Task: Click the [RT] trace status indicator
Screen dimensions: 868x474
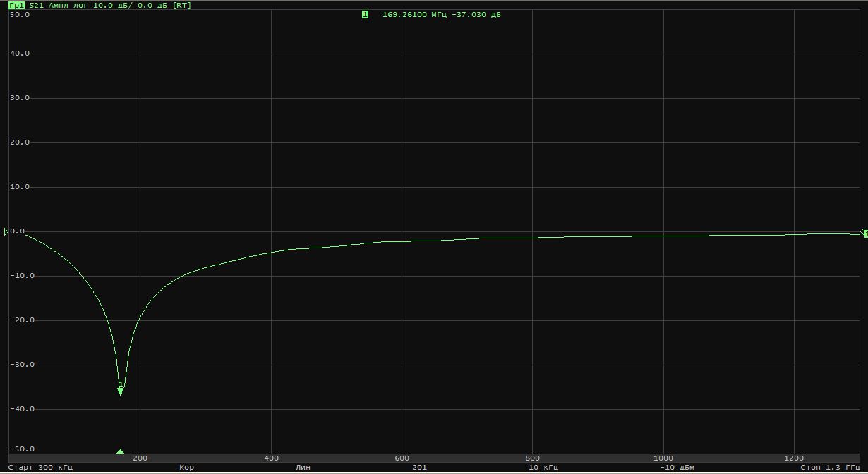Action: (181, 5)
